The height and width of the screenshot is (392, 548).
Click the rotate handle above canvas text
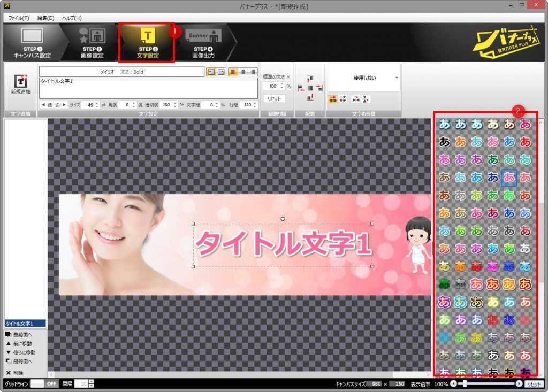[x=283, y=219]
